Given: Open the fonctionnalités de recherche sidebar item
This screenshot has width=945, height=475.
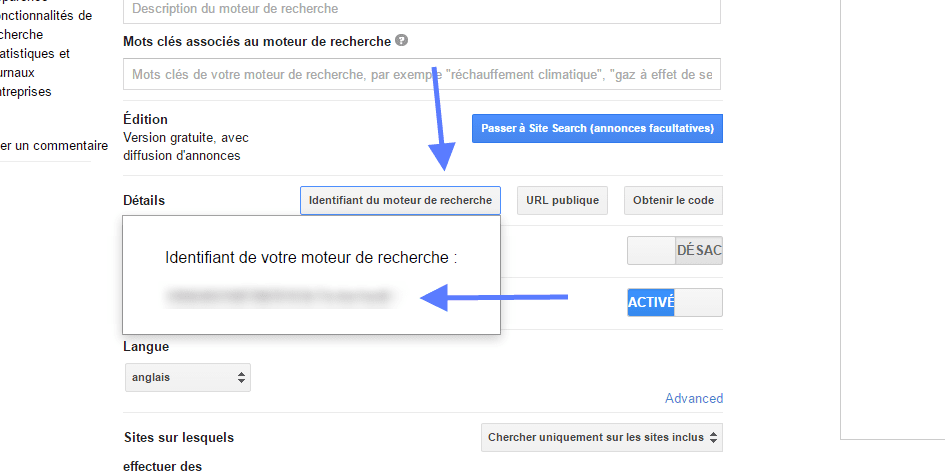Looking at the screenshot, I should click(x=46, y=25).
